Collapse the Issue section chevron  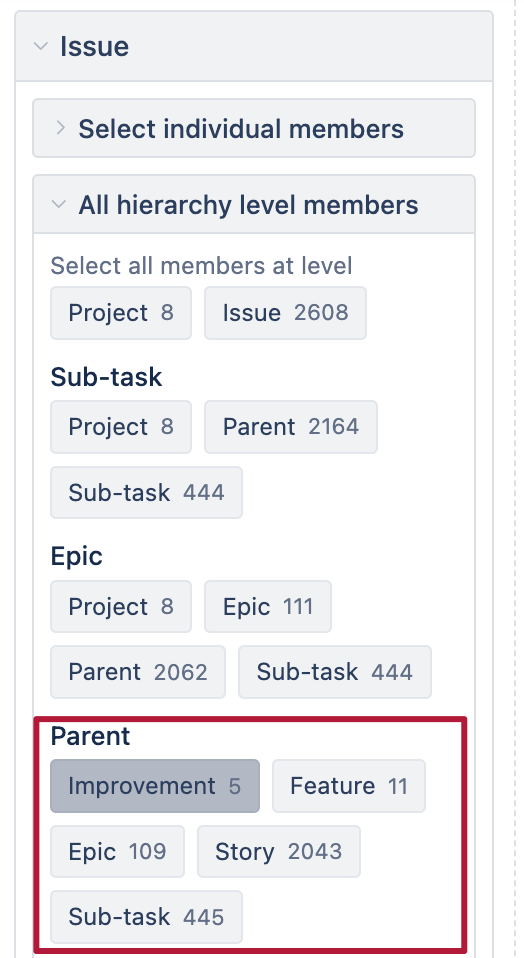click(x=40, y=46)
